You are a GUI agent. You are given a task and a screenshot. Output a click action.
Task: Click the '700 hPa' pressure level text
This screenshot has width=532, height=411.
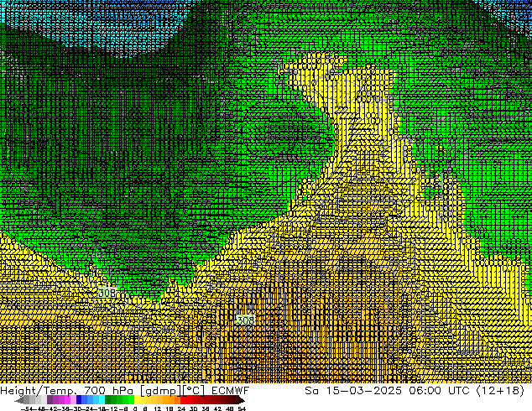pos(108,391)
